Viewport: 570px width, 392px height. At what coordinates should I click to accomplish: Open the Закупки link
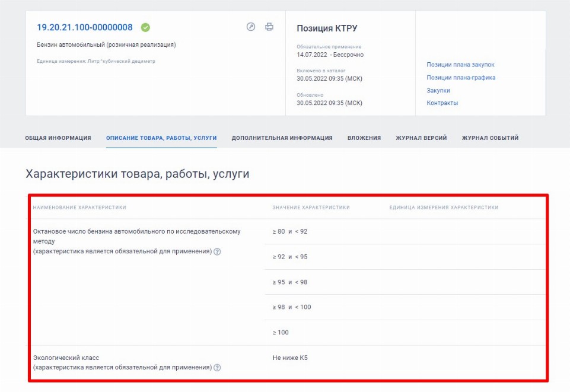[438, 91]
